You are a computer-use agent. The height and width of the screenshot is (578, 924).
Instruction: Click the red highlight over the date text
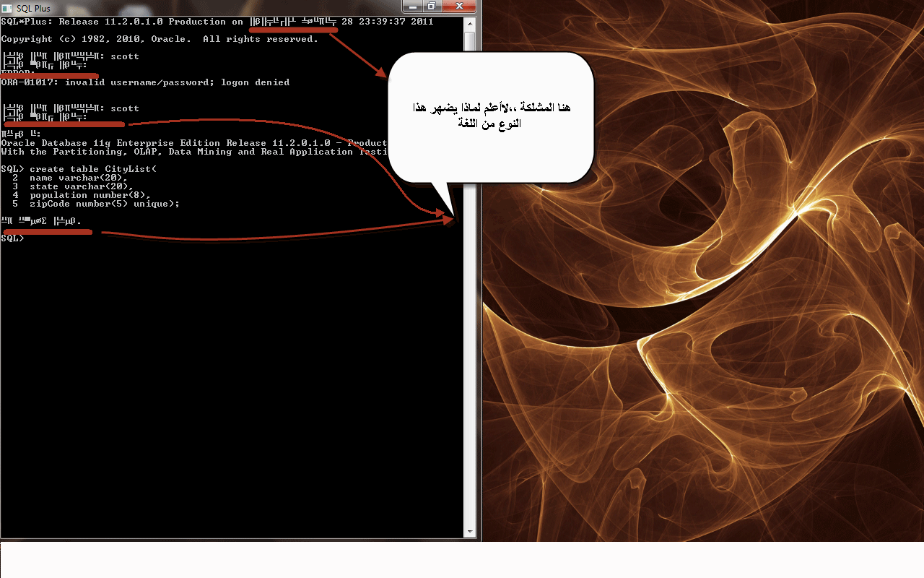[292, 29]
